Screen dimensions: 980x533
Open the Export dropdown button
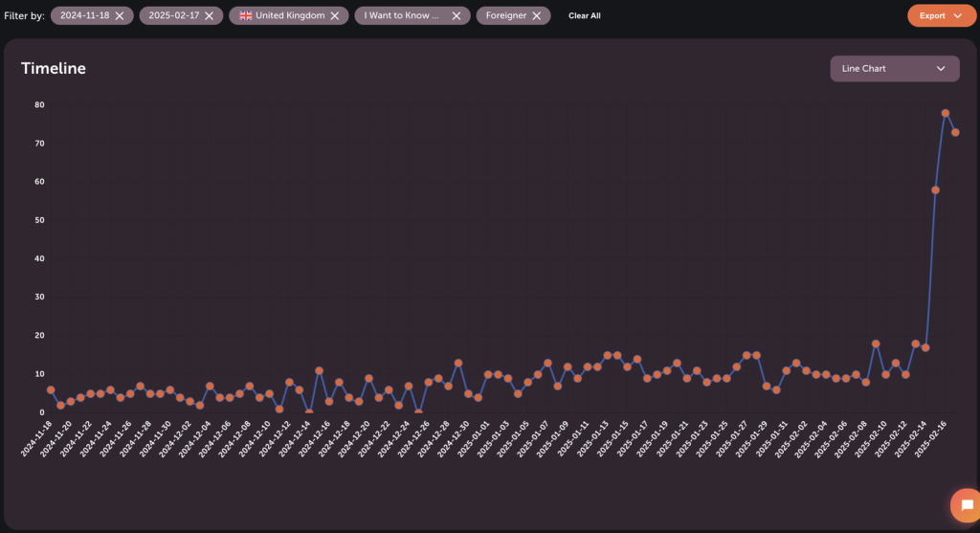[x=942, y=15]
